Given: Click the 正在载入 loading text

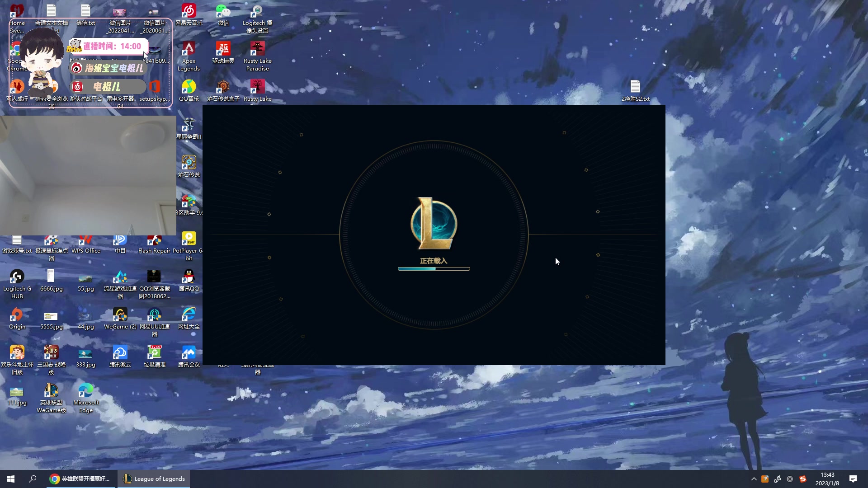Looking at the screenshot, I should pos(434,261).
